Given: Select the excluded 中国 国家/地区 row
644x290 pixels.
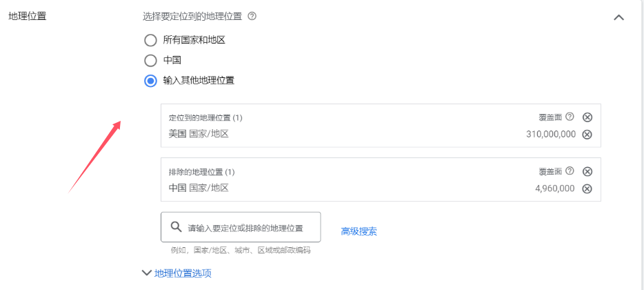Looking at the screenshot, I should point(199,188).
